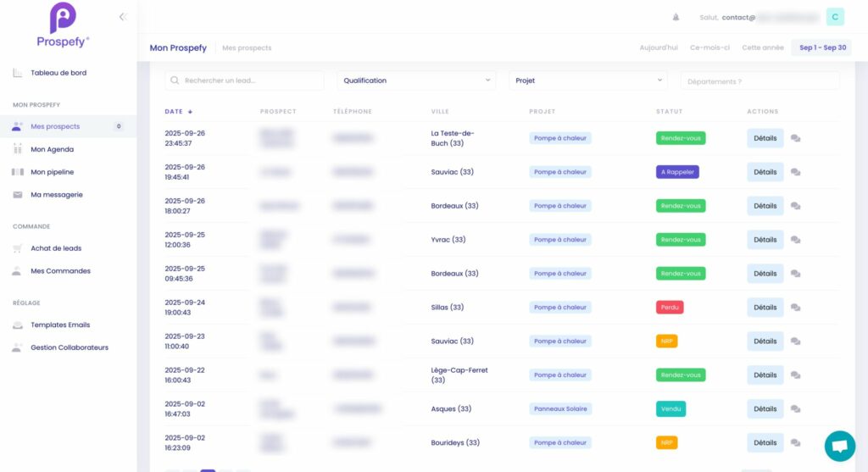This screenshot has height=472, width=868.
Task: Select Achat de leads menu item
Action: click(x=56, y=248)
